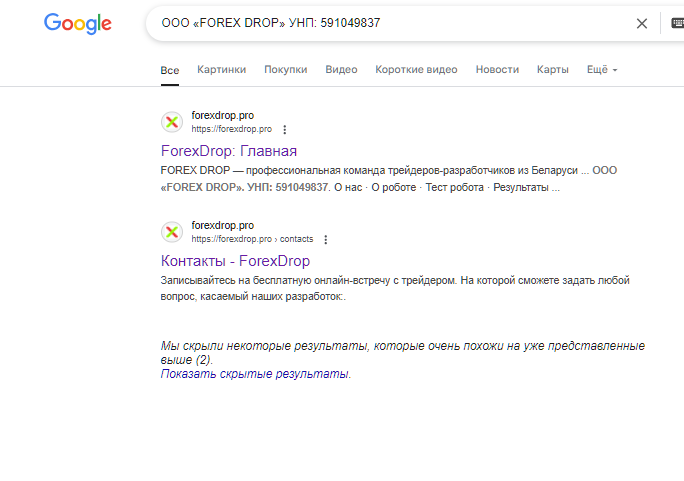Screen dimensions: 684x481
Task: Click Показать скрытые результаты link
Action: (256, 374)
